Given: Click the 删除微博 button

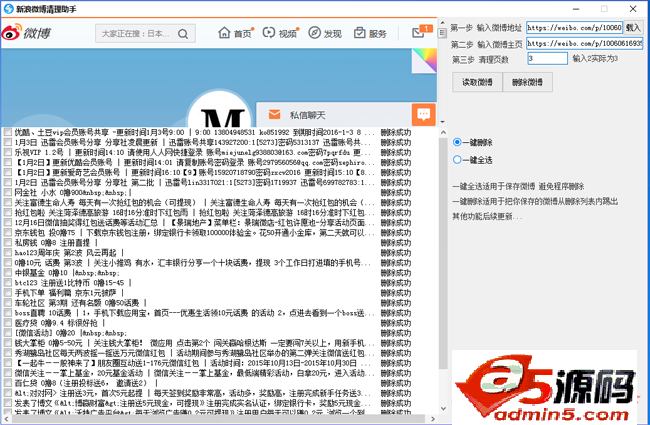Looking at the screenshot, I should tap(527, 82).
